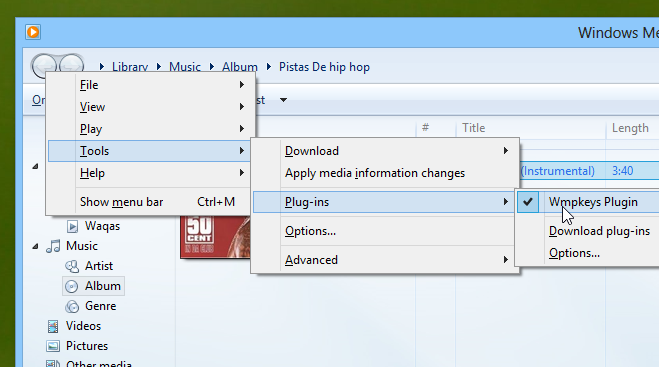Viewport: 659px width, 367px height.
Task: Open the Download entry in the Tools submenu
Action: 384,151
